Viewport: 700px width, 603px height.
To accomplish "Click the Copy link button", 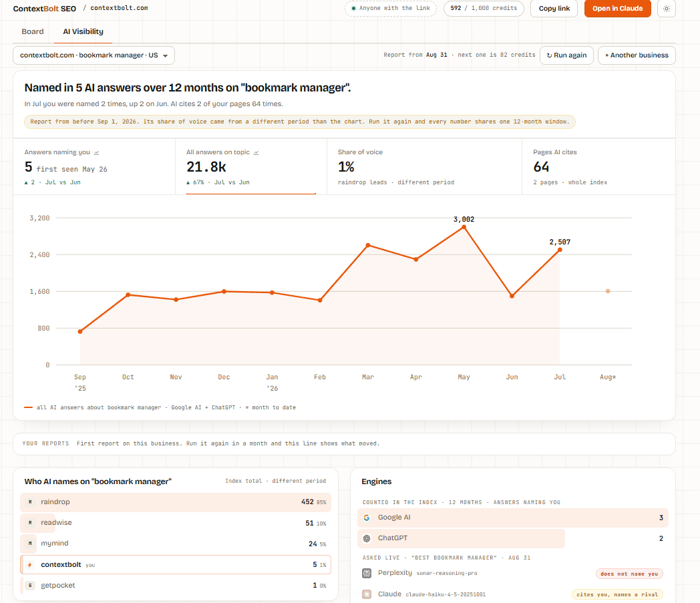I will (x=554, y=9).
